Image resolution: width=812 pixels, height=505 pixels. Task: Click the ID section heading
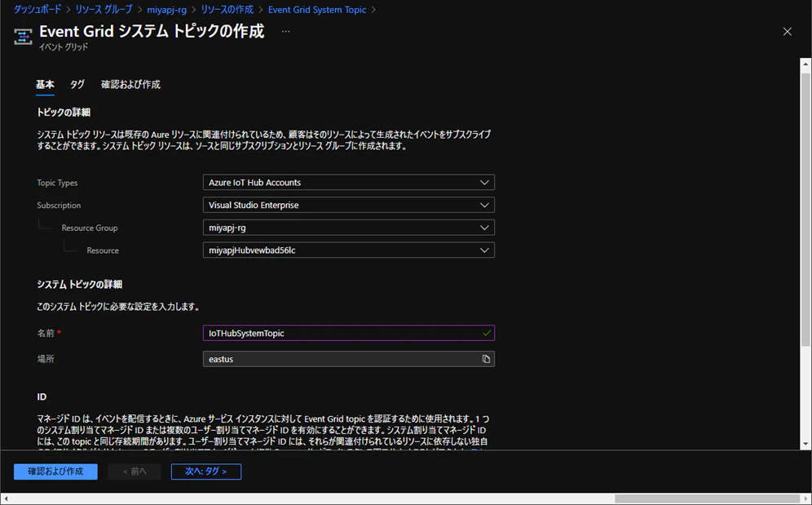42,396
